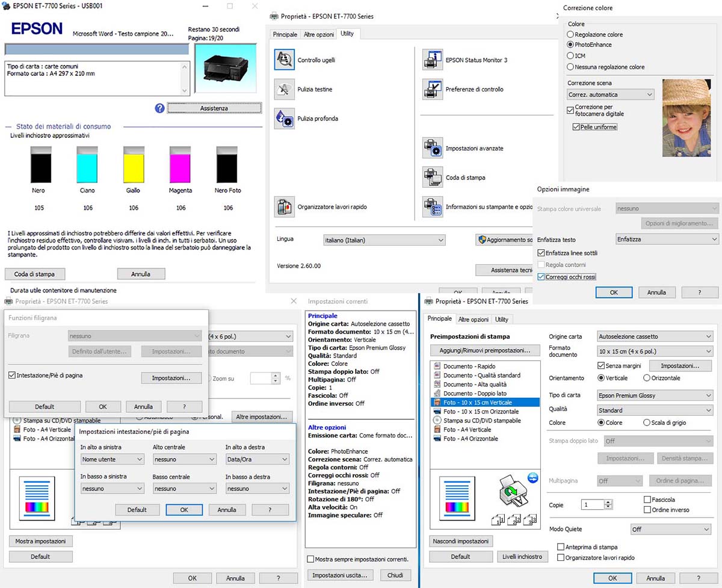Screen dimensions: 722x588
Task: Open Organizzatore lavori rapido icon
Action: [x=284, y=206]
